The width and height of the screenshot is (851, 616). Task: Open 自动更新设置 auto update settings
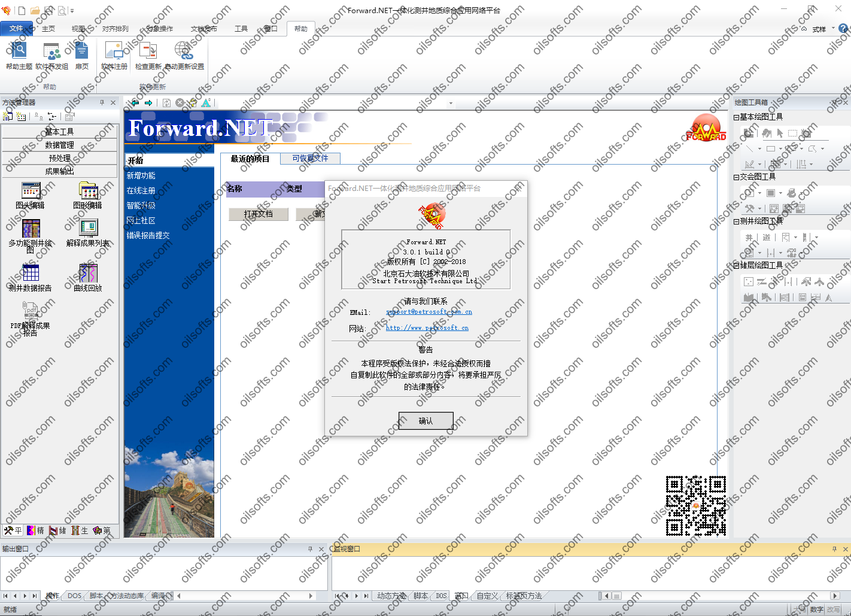tap(184, 56)
